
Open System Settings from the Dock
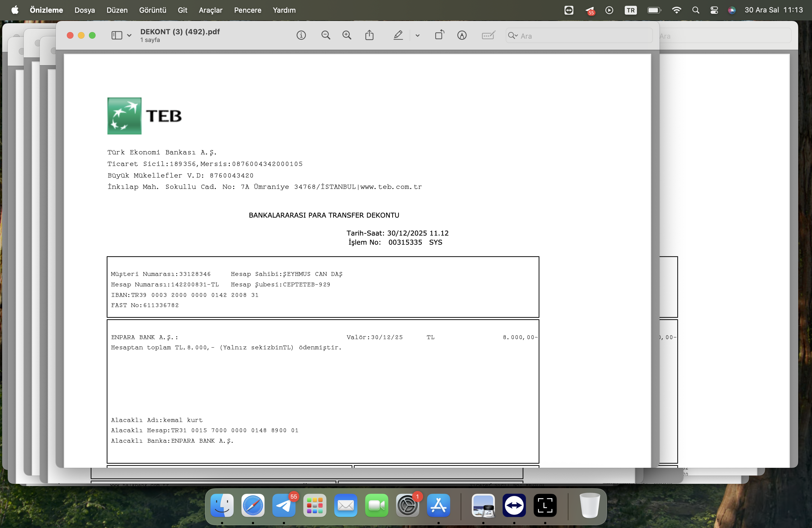click(x=407, y=505)
